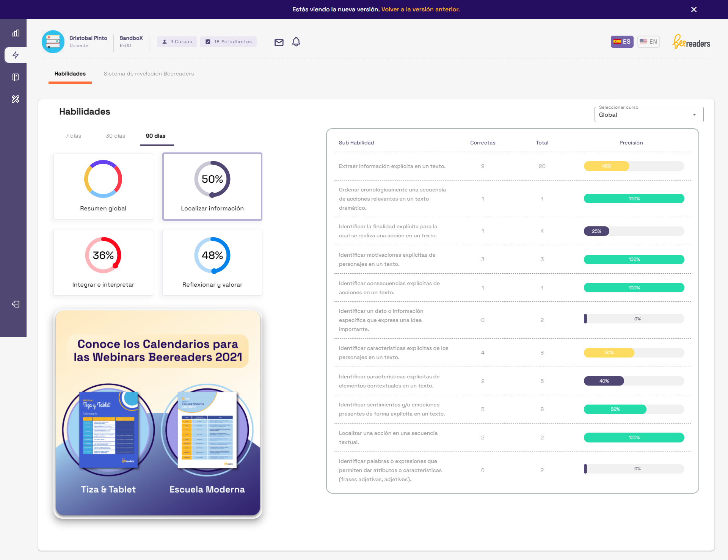Click the logout icon in sidebar

(x=16, y=304)
